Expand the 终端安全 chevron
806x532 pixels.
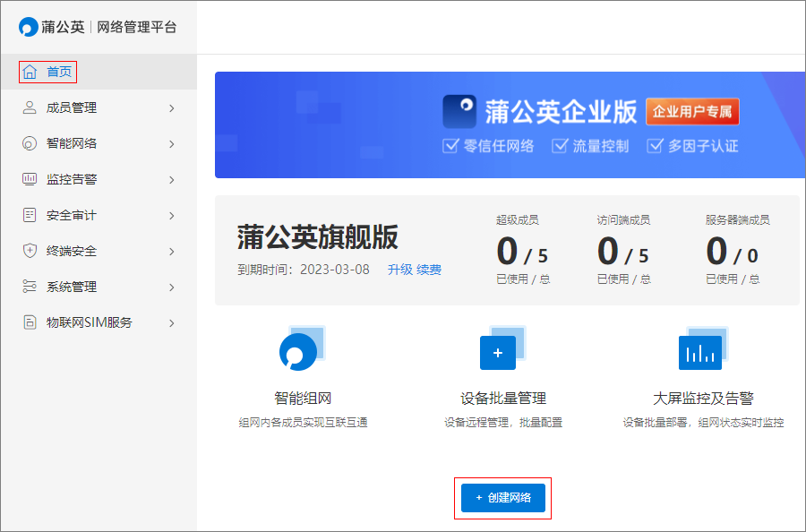[x=172, y=252]
